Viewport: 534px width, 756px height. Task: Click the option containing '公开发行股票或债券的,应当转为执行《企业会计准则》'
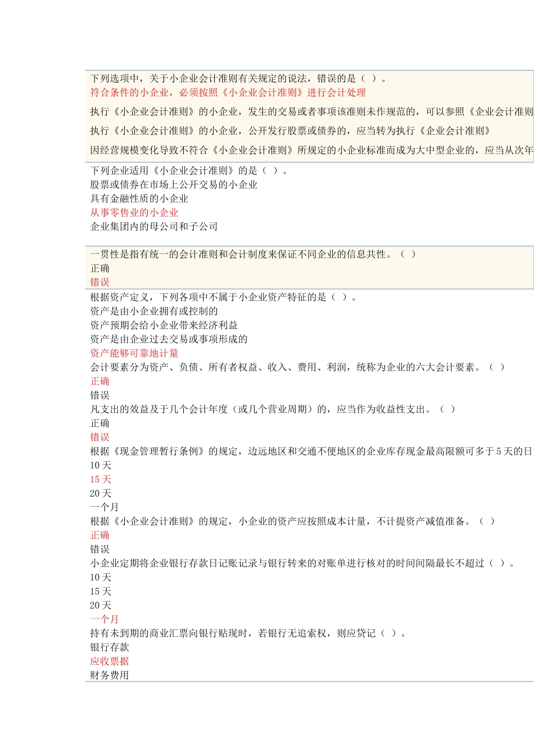291,131
